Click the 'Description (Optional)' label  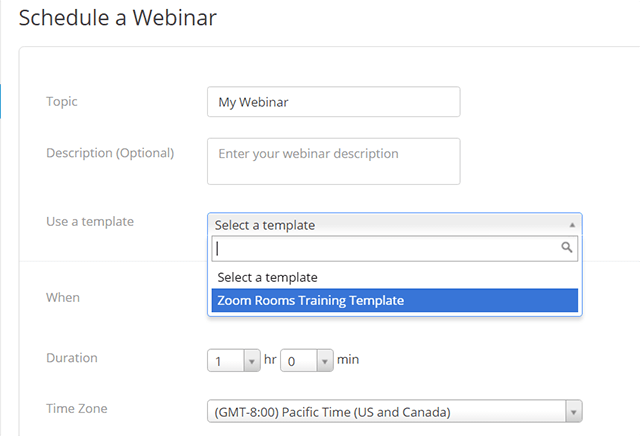pyautogui.click(x=110, y=153)
